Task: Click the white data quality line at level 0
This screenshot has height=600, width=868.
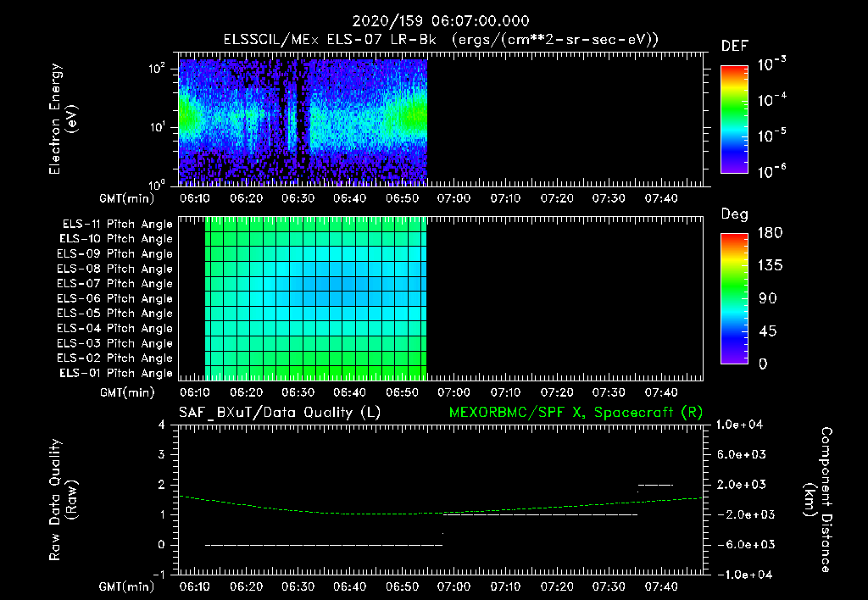Action: pyautogui.click(x=324, y=545)
